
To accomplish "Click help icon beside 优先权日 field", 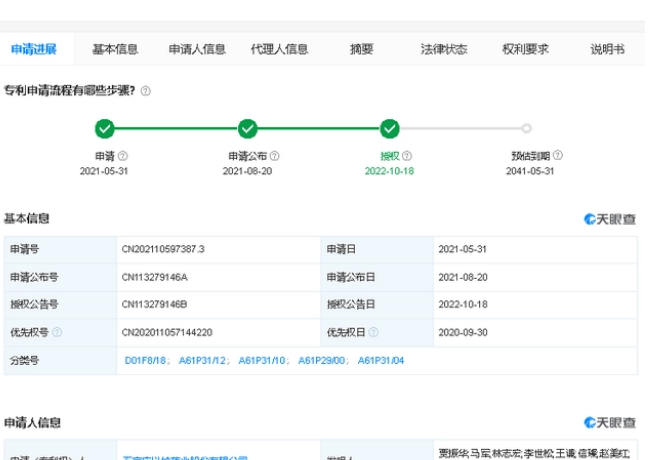I will point(373,332).
